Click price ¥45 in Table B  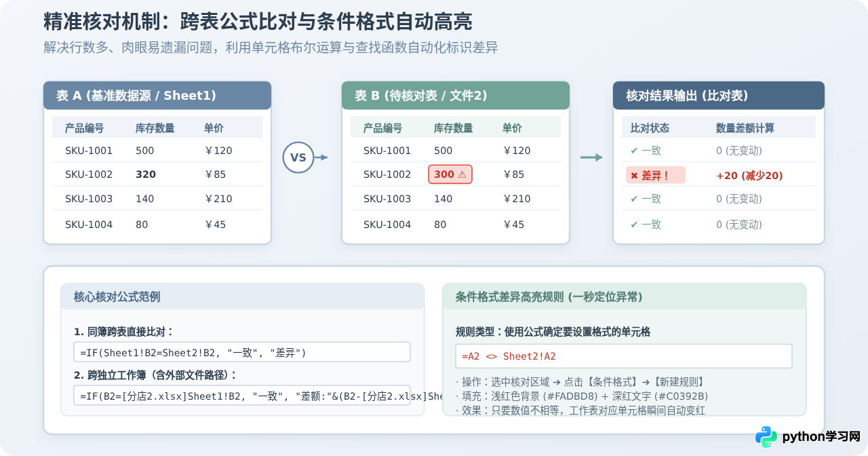tap(513, 225)
